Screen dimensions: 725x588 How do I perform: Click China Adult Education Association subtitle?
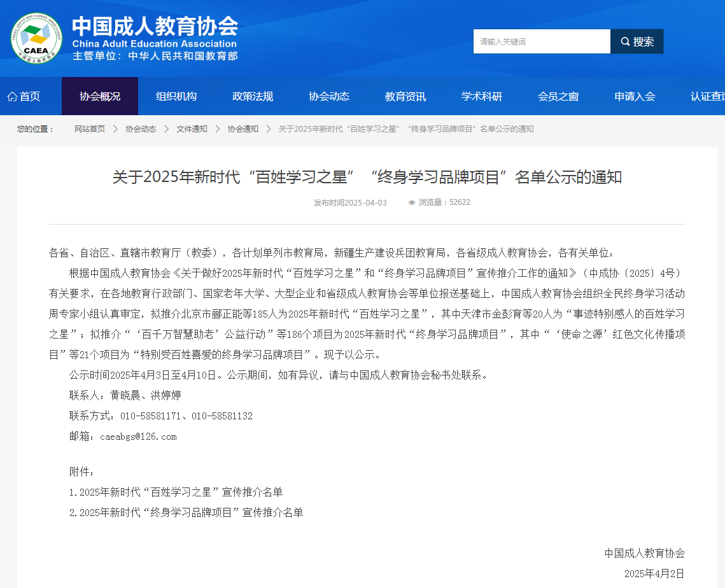tap(155, 44)
